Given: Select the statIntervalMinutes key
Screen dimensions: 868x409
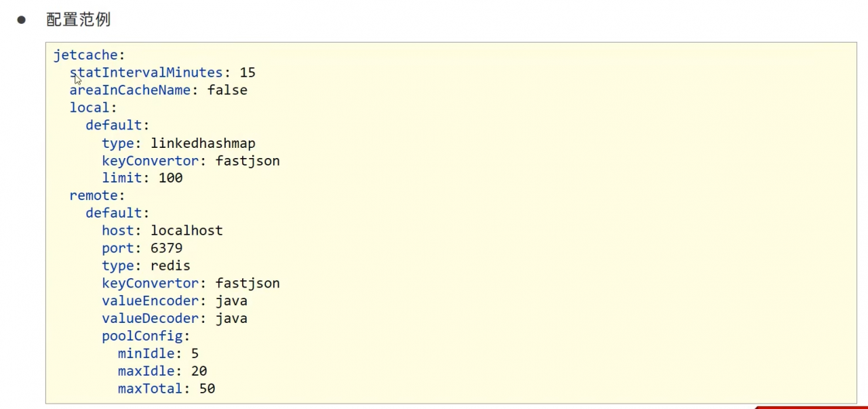Looking at the screenshot, I should [x=146, y=73].
